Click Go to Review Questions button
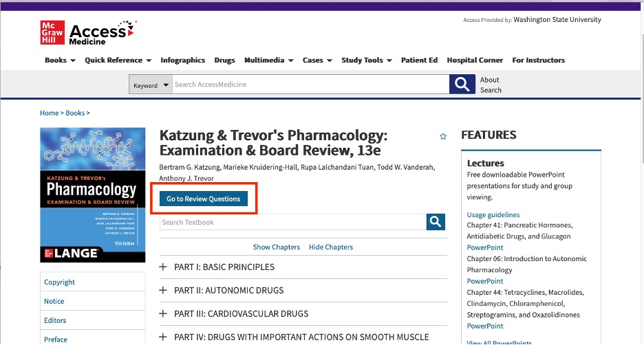 coord(203,199)
